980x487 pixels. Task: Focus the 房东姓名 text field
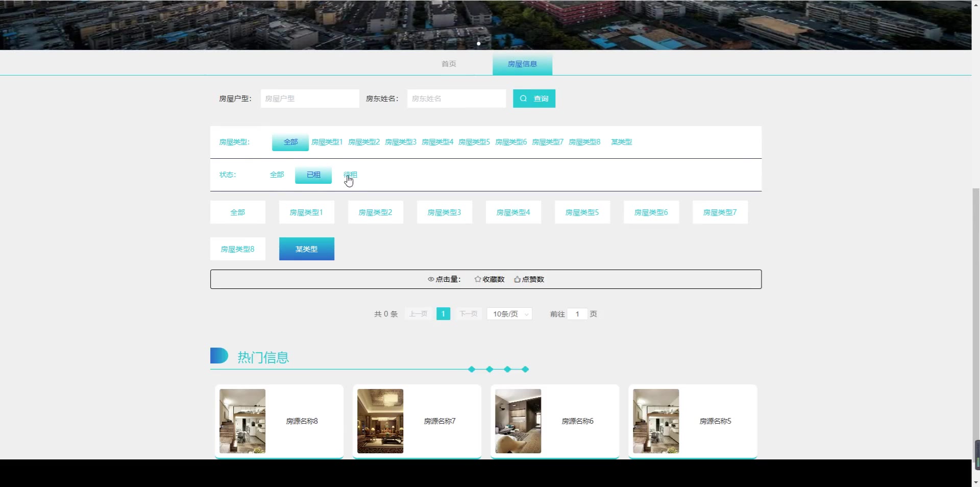point(456,99)
